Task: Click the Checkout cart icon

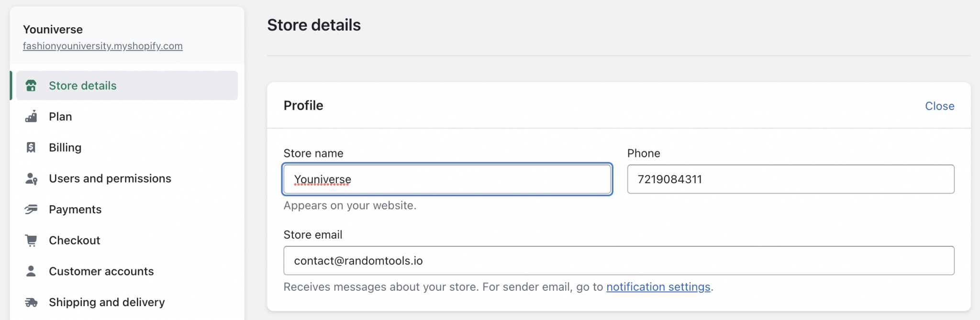Action: coord(31,240)
